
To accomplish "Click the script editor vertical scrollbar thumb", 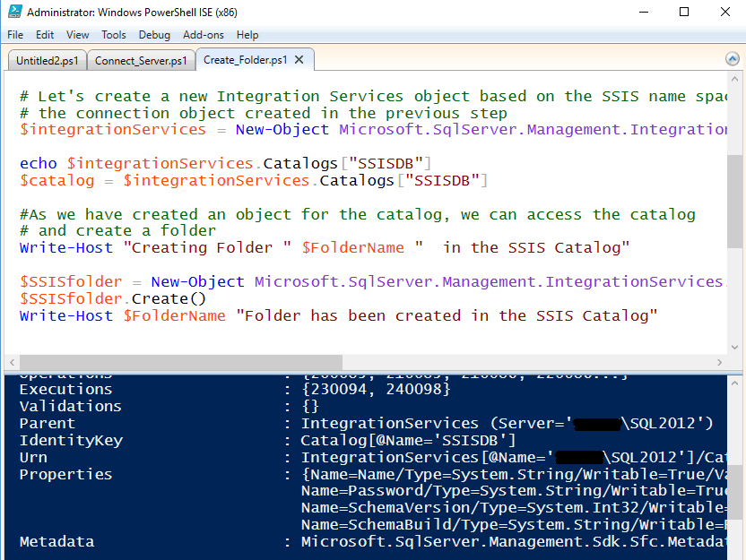I will pos(734,201).
